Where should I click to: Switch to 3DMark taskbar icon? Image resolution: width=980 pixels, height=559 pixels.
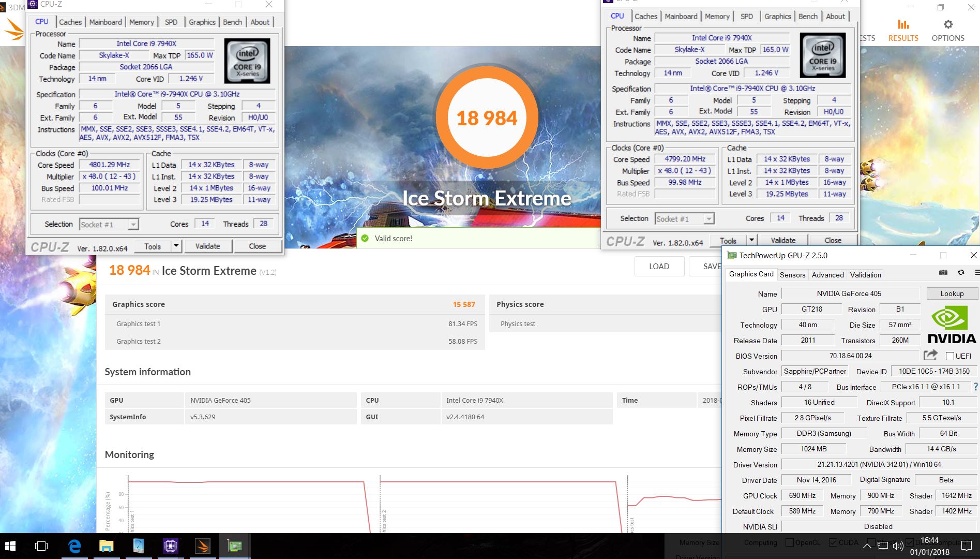(x=202, y=546)
